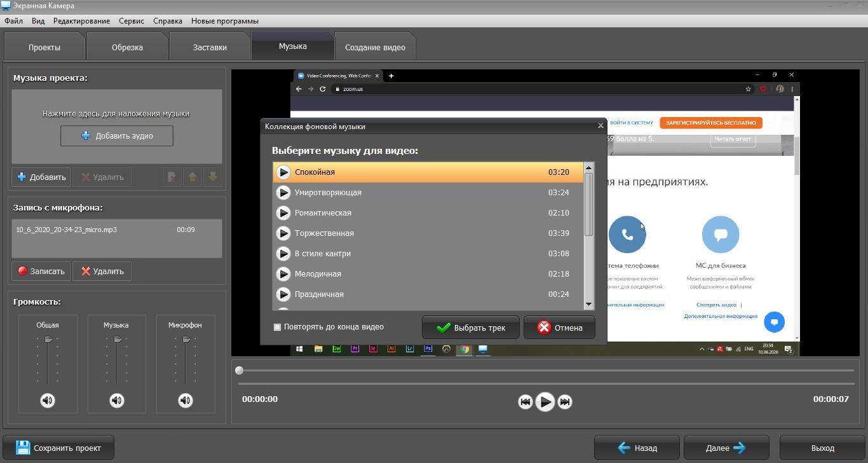Click the Музыка volume slider handle
Image resolution: width=868 pixels, height=463 pixels.
click(x=118, y=340)
